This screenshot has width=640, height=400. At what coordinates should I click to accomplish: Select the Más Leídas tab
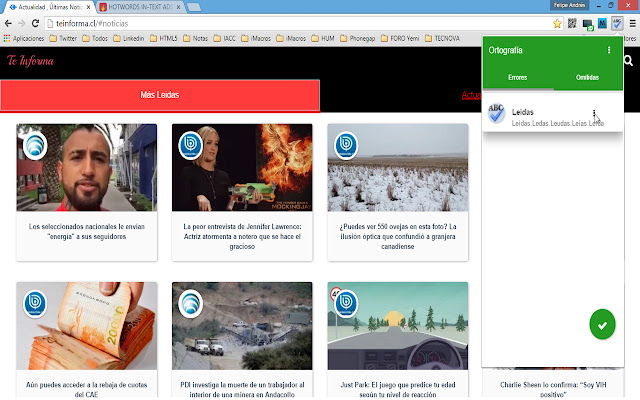(160, 95)
